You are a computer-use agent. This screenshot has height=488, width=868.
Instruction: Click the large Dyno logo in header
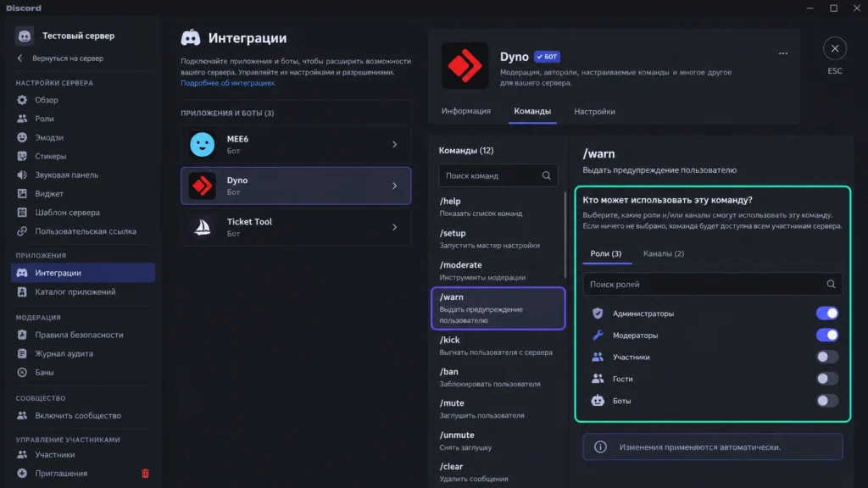point(465,65)
